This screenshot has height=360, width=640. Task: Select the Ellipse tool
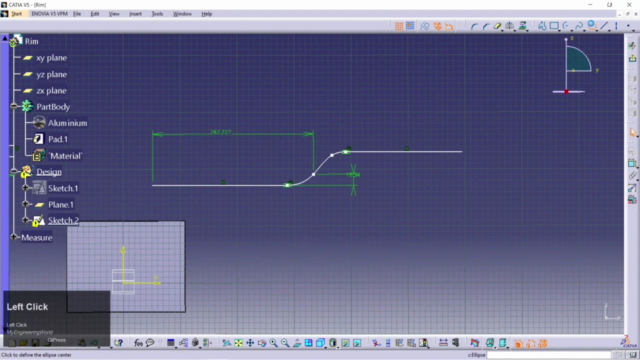pos(591,26)
